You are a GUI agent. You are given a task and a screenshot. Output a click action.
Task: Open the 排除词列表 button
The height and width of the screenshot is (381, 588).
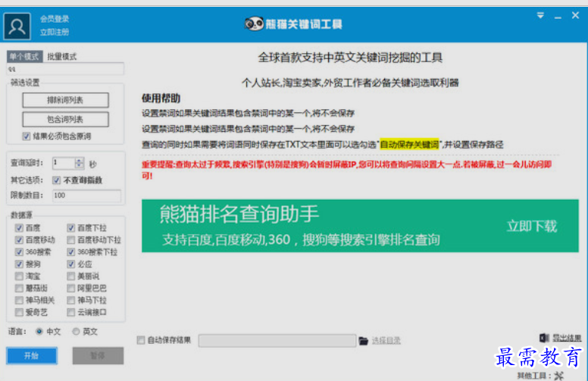tap(66, 100)
